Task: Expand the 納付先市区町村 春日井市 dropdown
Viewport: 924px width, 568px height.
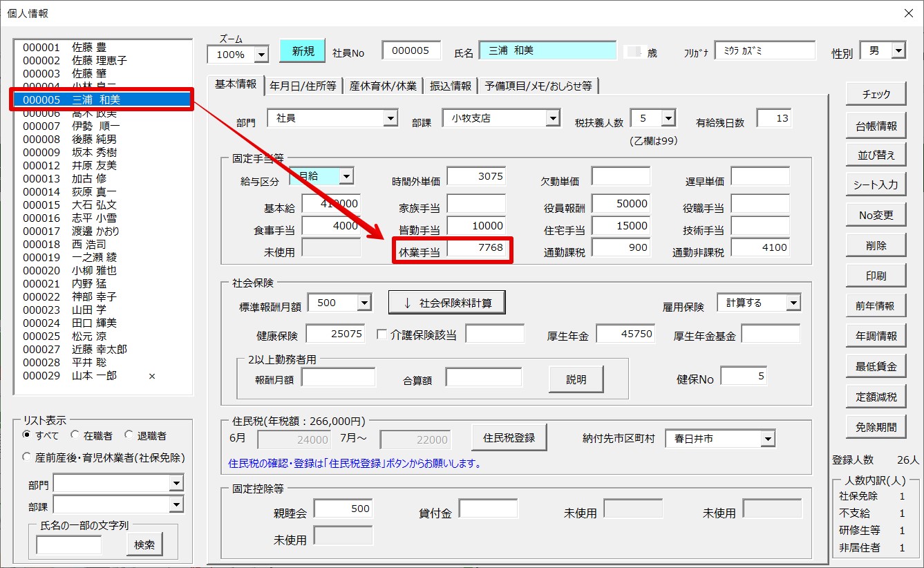Action: [768, 439]
